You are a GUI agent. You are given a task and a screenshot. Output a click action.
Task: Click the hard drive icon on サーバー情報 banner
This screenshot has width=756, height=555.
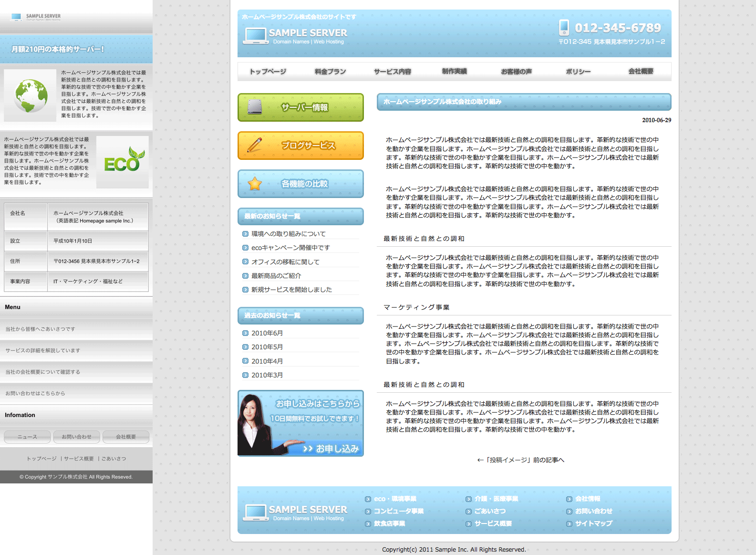[x=255, y=107]
